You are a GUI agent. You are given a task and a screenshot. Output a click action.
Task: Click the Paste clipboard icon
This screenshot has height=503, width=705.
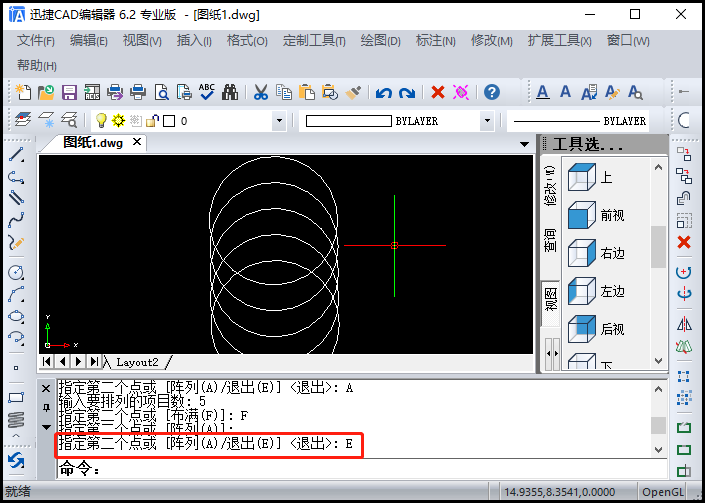click(307, 92)
